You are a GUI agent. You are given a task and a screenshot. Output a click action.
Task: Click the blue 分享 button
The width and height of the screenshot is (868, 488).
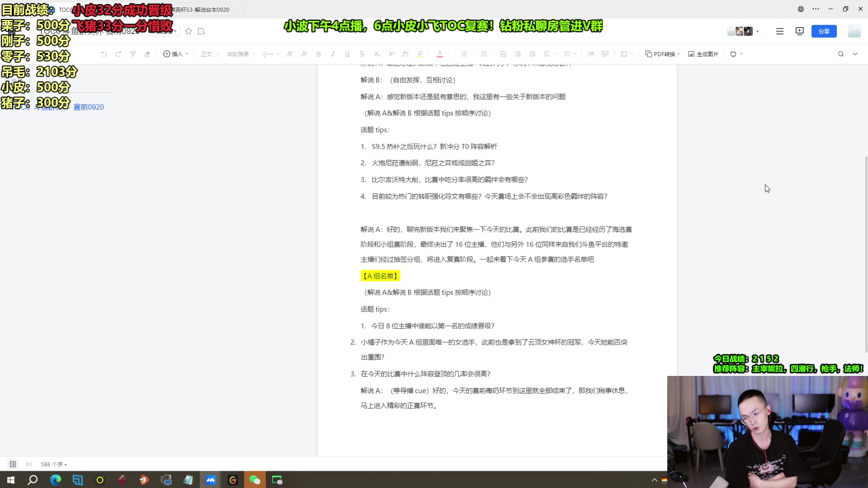[824, 31]
